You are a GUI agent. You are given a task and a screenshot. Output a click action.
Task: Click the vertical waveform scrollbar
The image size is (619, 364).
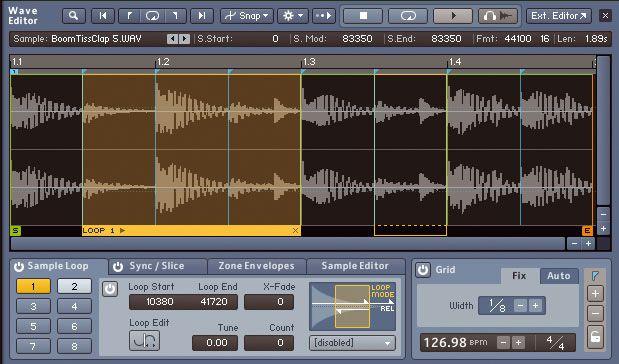(x=603, y=130)
